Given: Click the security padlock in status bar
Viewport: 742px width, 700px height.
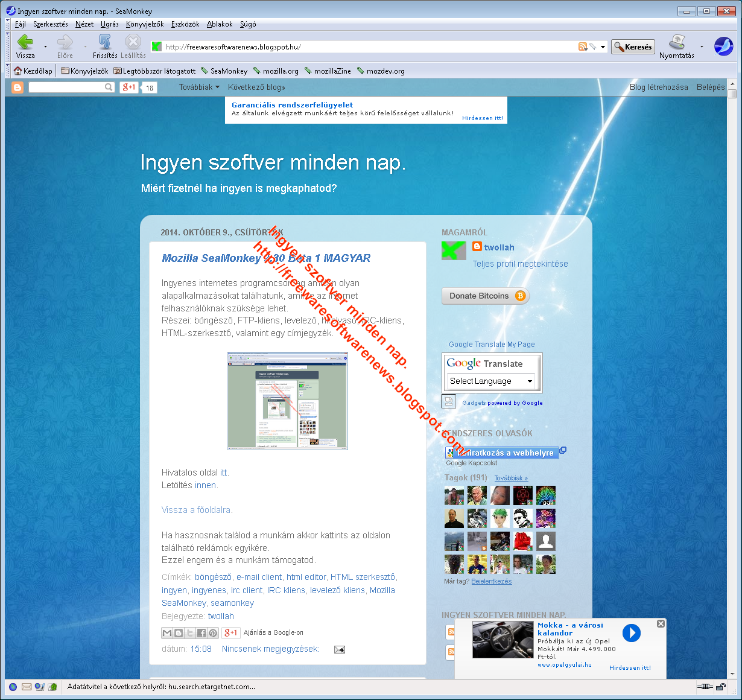Looking at the screenshot, I should coord(720,687).
